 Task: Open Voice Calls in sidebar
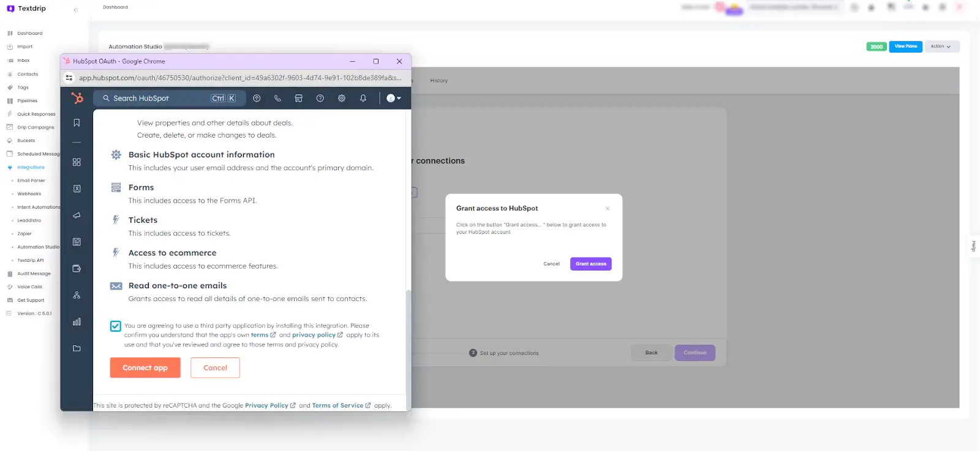(29, 287)
